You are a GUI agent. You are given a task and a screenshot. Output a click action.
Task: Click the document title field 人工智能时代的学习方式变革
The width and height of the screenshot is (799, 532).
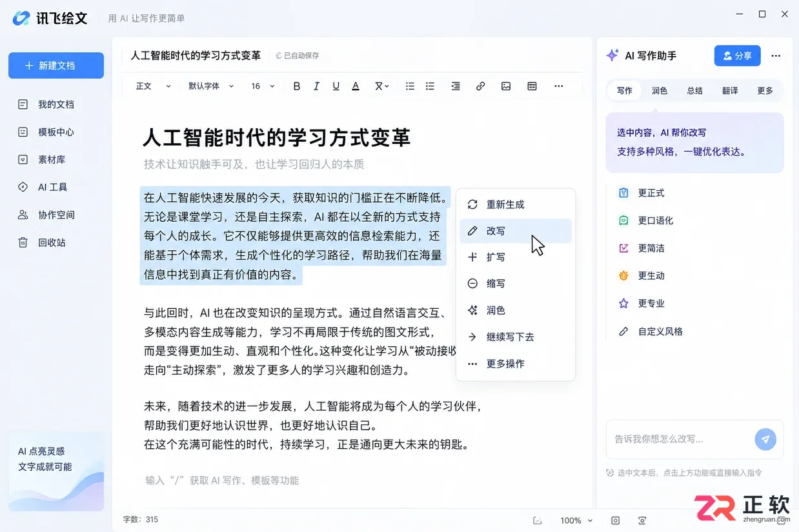click(196, 56)
